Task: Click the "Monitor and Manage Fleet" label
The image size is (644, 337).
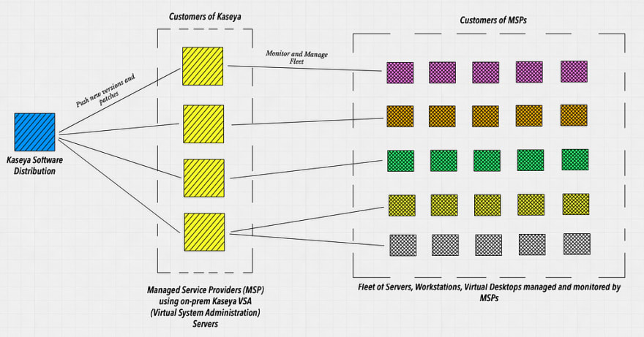Action: coord(296,58)
